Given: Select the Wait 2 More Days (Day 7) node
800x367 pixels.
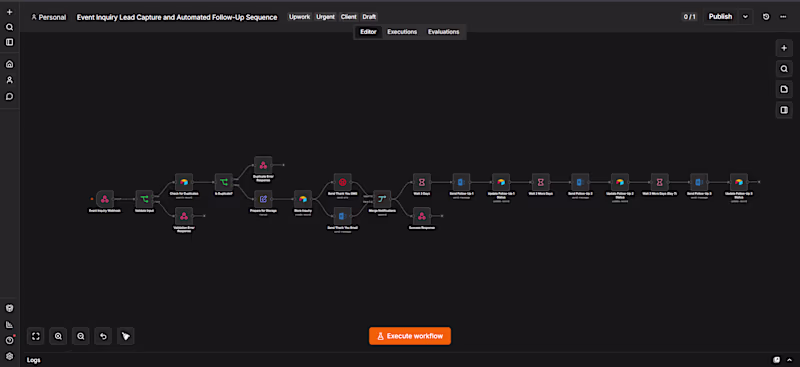Looking at the screenshot, I should point(659,182).
